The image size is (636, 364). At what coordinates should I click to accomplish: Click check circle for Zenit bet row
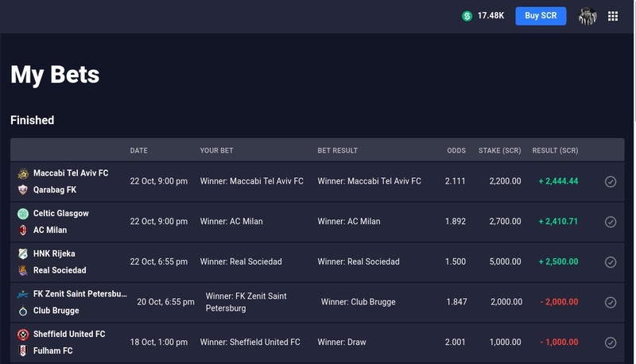pos(611,302)
